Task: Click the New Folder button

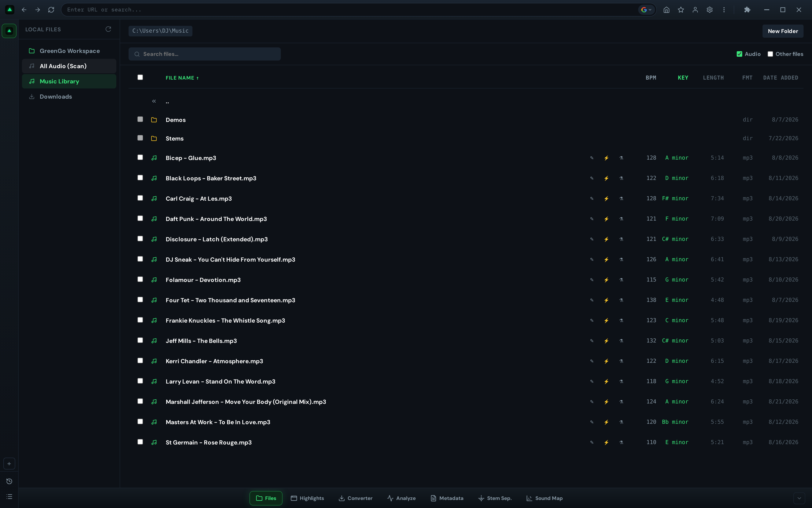Action: (x=783, y=31)
